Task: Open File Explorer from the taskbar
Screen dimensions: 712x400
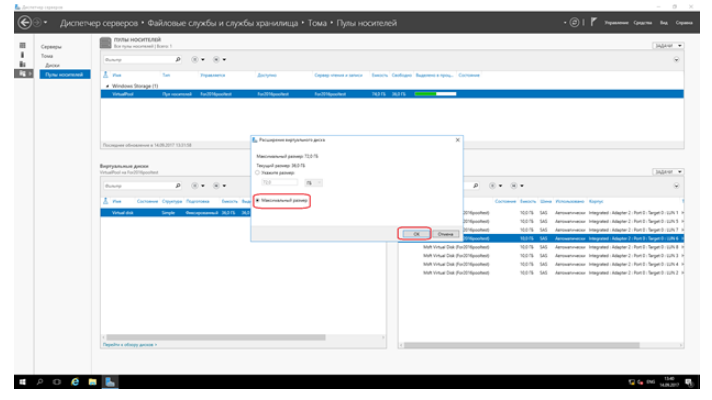Action: [91, 383]
